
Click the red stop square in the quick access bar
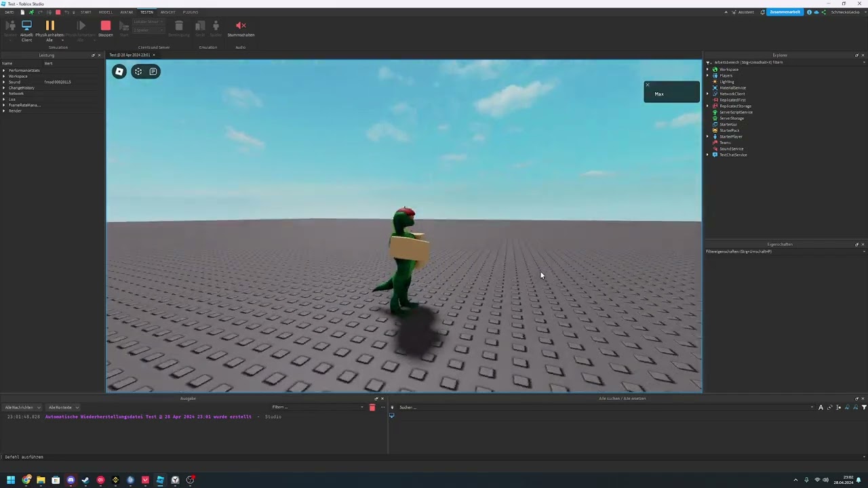pos(58,12)
